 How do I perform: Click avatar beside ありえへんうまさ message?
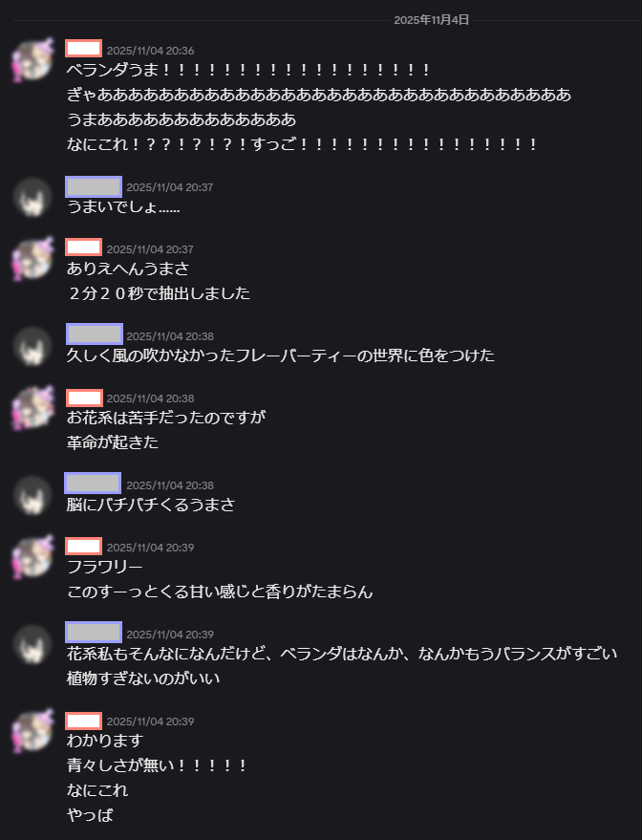[x=33, y=259]
